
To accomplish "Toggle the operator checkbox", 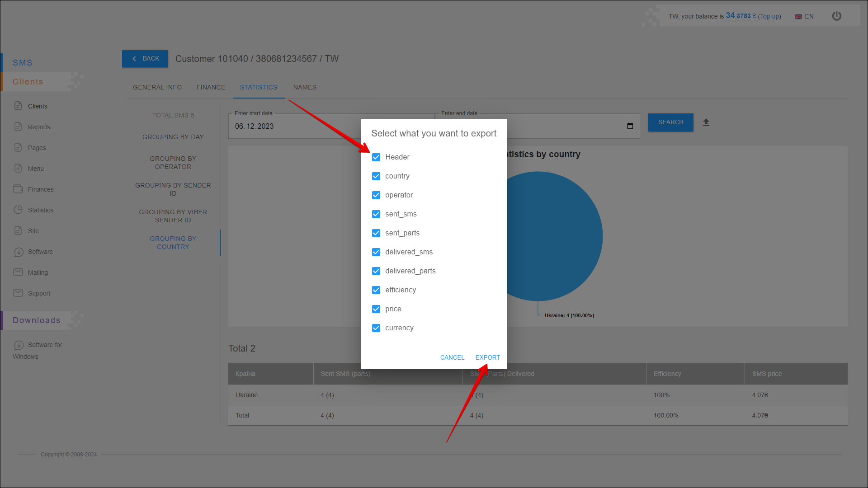I will [376, 195].
